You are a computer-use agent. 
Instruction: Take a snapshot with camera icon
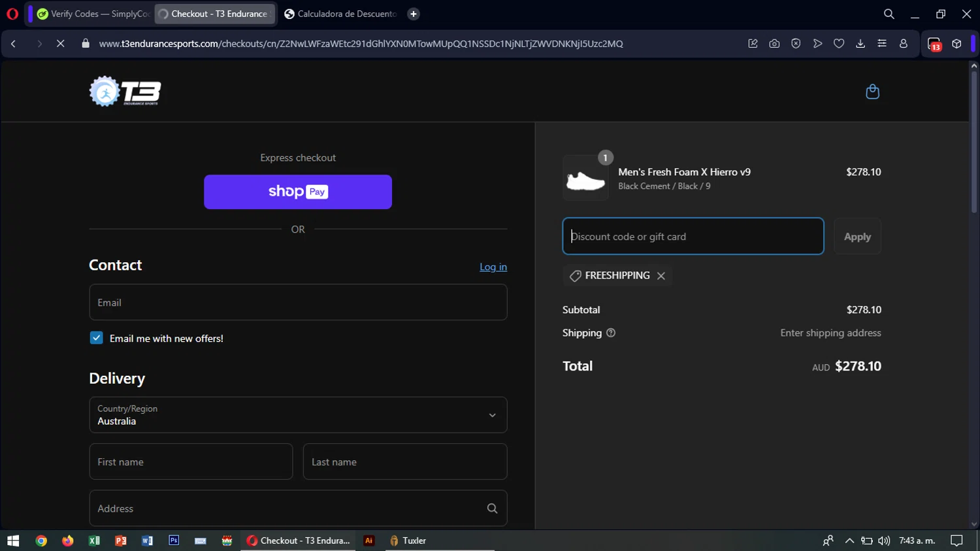[x=774, y=44]
